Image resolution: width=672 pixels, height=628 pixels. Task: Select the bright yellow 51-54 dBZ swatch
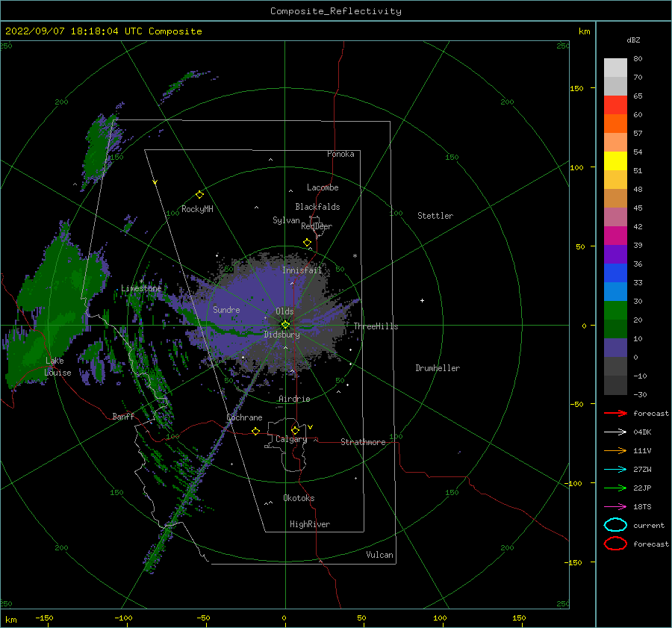coord(615,161)
